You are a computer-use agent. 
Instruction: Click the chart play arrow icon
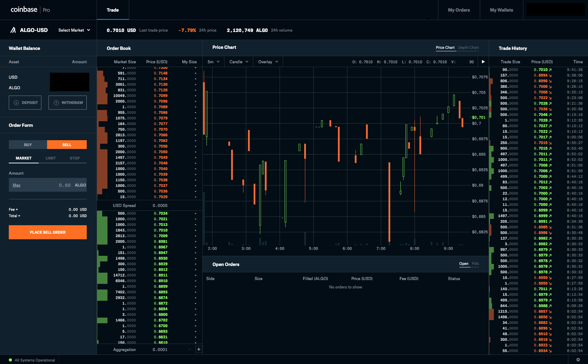(483, 62)
